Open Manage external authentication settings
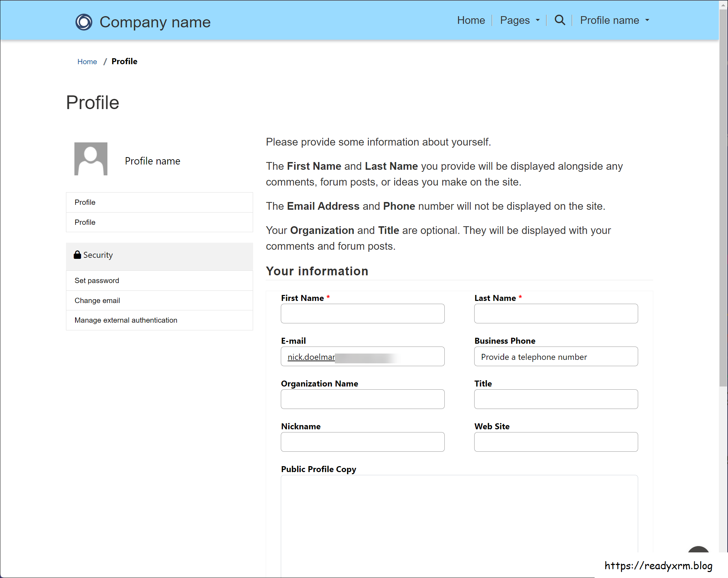Screen dimensions: 728x578 126,320
